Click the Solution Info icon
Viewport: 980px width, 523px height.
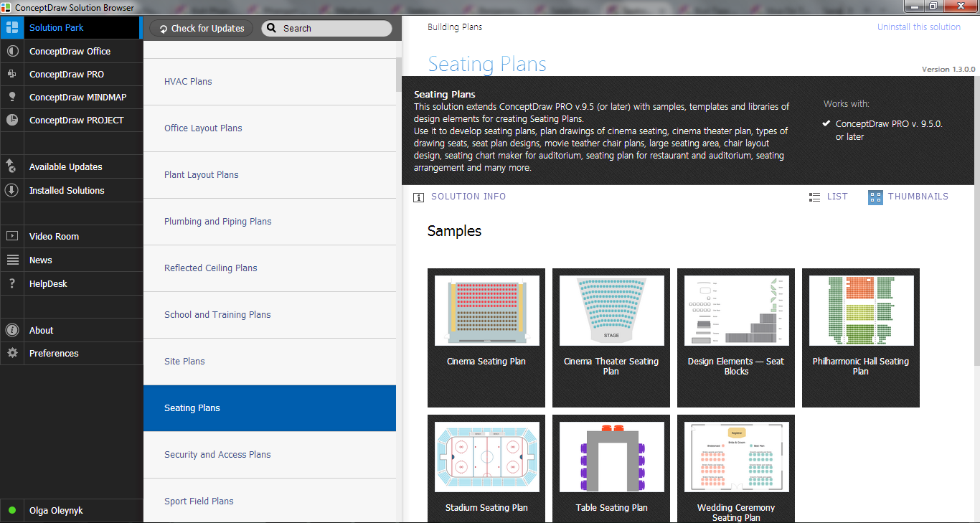[x=419, y=197]
